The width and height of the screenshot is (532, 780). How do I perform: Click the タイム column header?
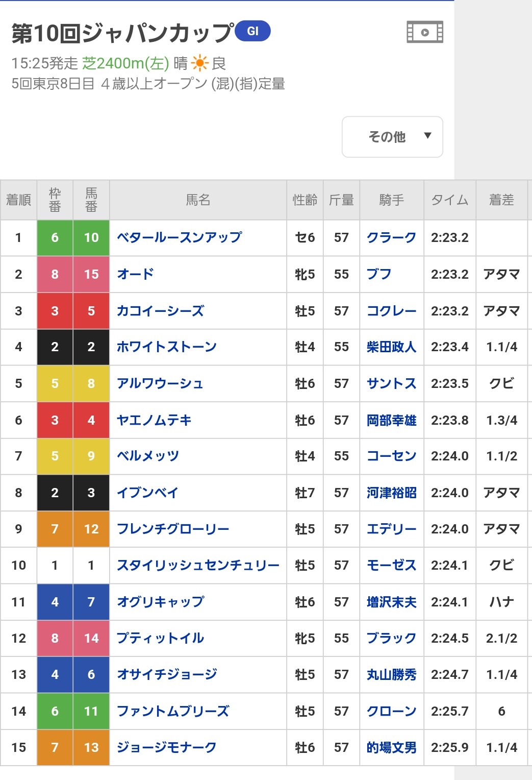click(x=449, y=200)
